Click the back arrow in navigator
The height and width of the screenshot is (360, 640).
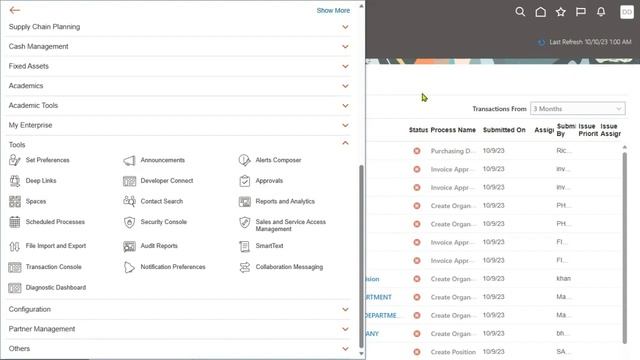pos(15,10)
